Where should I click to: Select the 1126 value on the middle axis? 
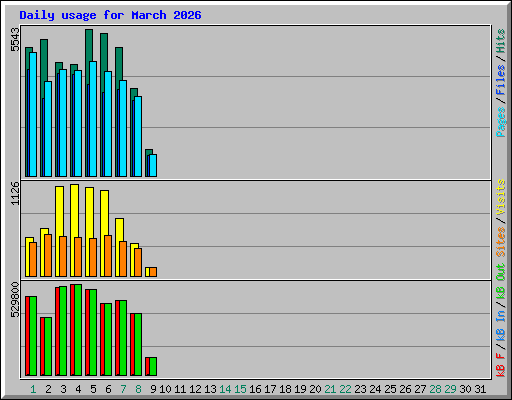[x=15, y=193]
